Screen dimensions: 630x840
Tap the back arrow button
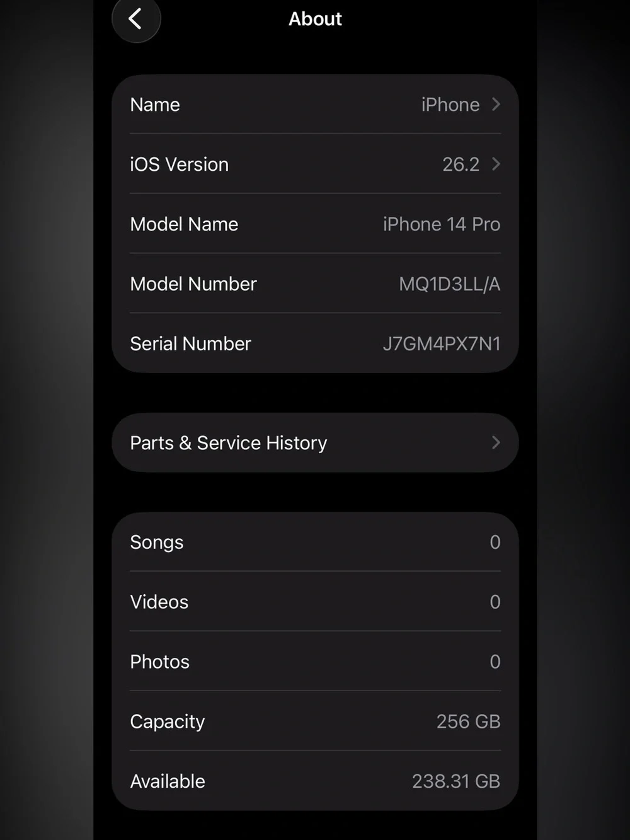point(136,18)
